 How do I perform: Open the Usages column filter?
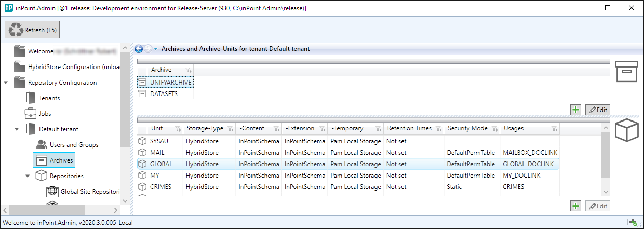[554, 129]
